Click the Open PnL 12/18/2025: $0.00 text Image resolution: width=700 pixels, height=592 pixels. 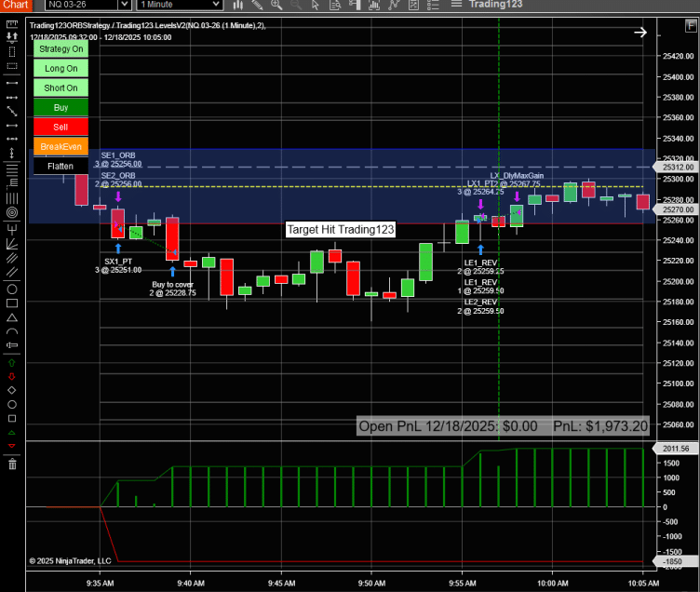(448, 426)
